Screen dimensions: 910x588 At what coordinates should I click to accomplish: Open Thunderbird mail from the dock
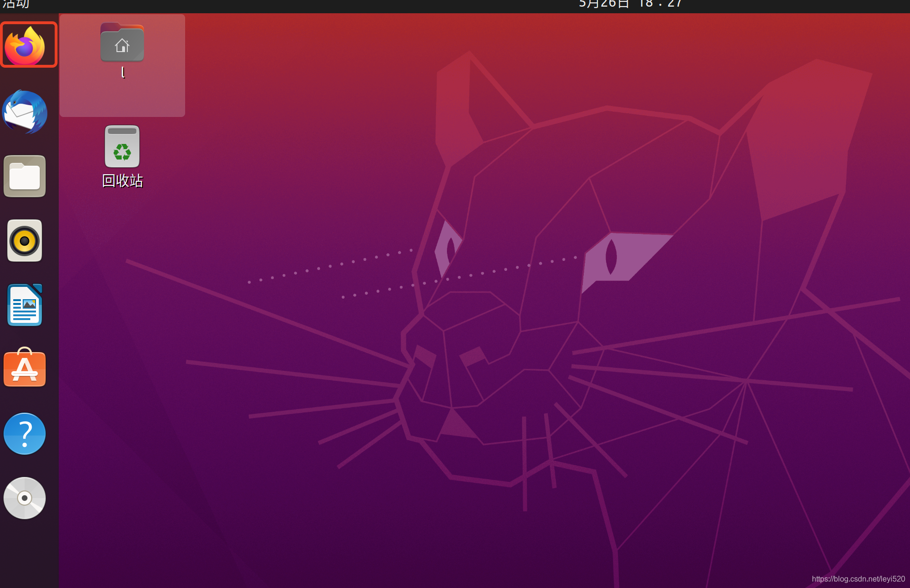[25, 112]
